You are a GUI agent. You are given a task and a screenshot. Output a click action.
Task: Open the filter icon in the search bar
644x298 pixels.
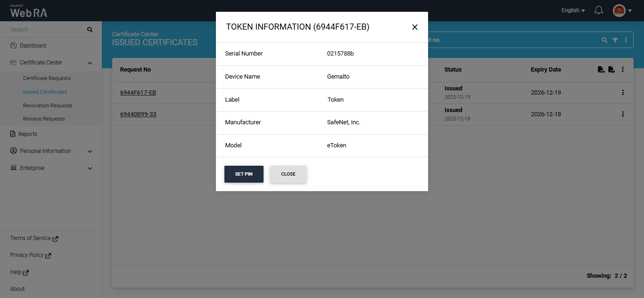615,40
